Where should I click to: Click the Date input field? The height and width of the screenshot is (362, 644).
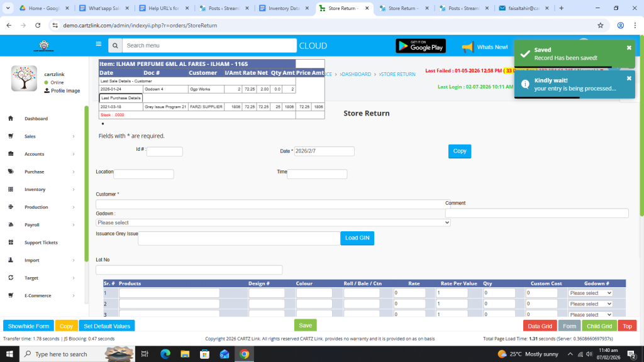click(324, 151)
